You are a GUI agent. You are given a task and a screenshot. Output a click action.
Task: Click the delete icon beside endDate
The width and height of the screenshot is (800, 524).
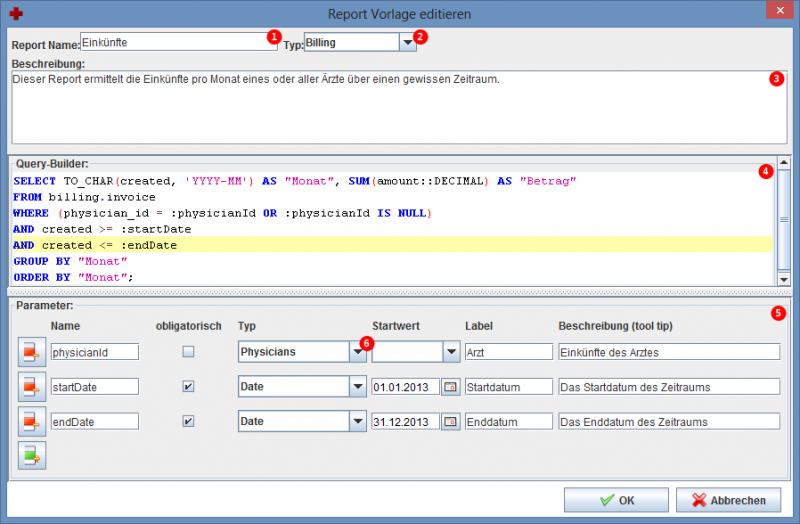click(31, 422)
